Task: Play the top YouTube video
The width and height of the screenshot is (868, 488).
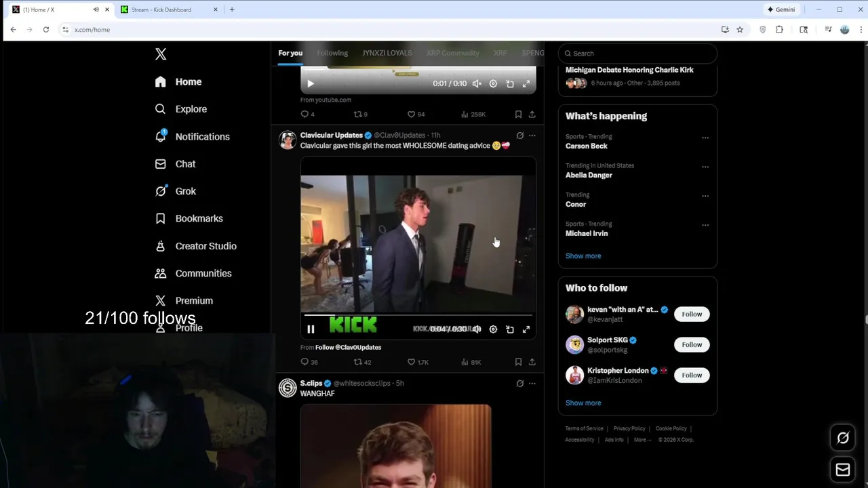Action: (311, 83)
